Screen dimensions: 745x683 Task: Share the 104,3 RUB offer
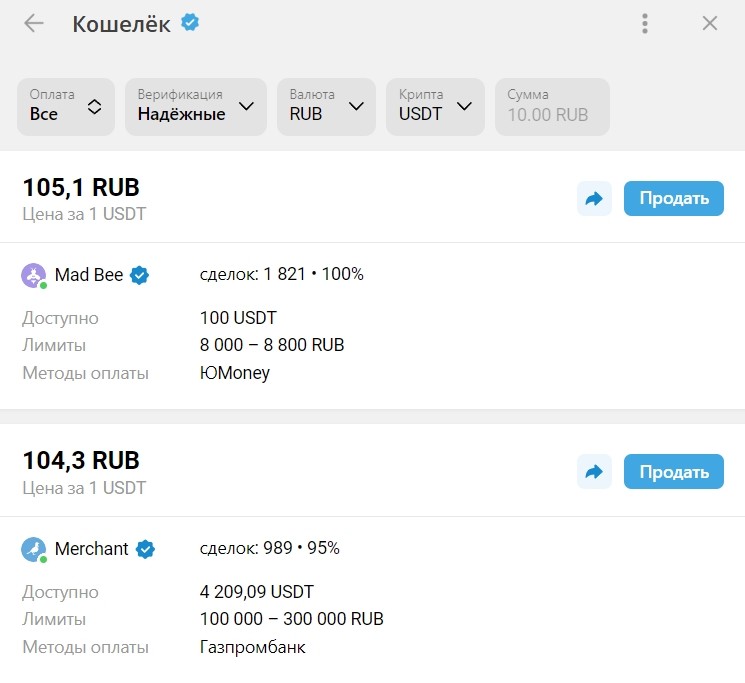pyautogui.click(x=594, y=472)
